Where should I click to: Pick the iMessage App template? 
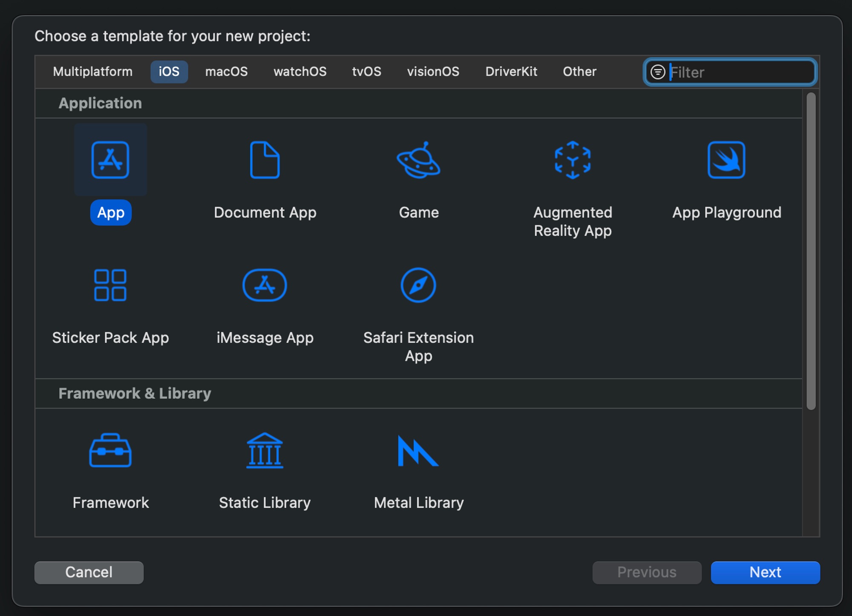tap(265, 285)
